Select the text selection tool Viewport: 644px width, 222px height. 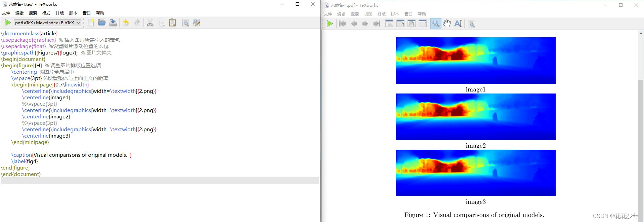[458, 24]
